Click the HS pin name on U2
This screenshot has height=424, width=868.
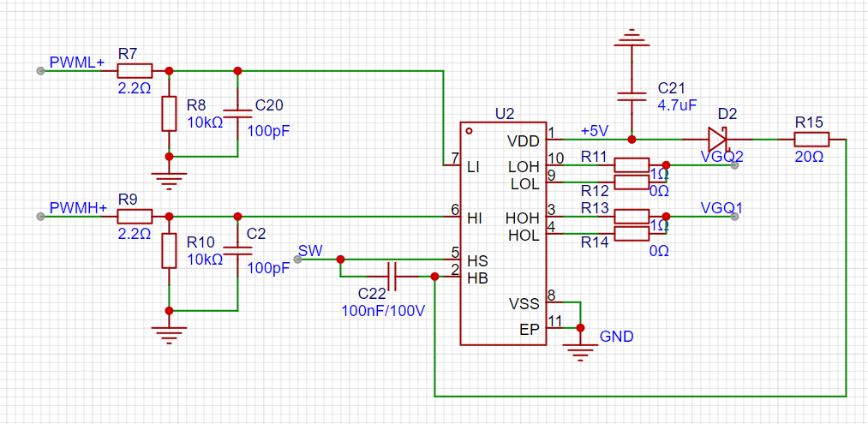coord(476,260)
